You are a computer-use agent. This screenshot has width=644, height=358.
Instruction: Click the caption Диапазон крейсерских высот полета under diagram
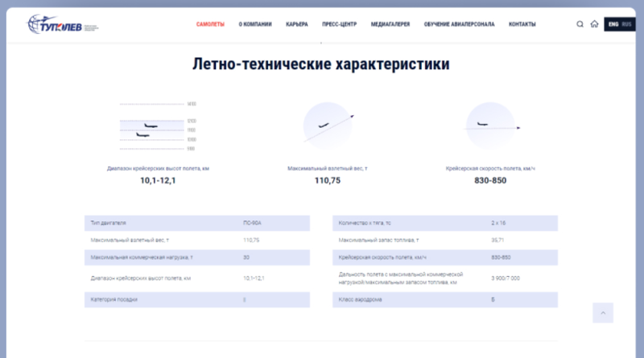[x=158, y=168]
